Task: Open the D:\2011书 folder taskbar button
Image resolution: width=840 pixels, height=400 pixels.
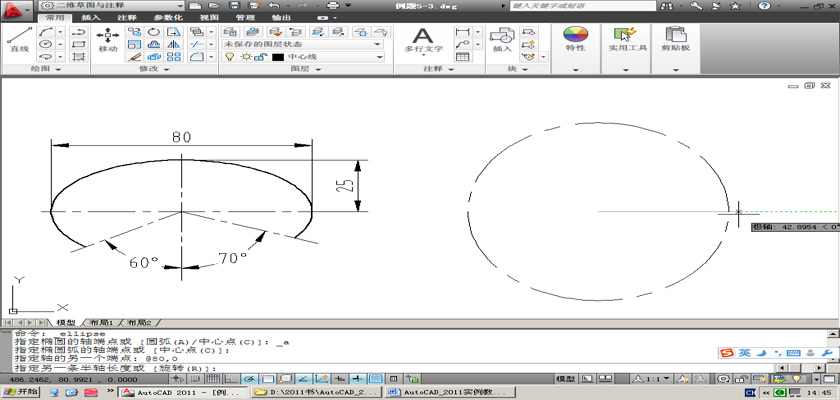Action: pos(317,392)
